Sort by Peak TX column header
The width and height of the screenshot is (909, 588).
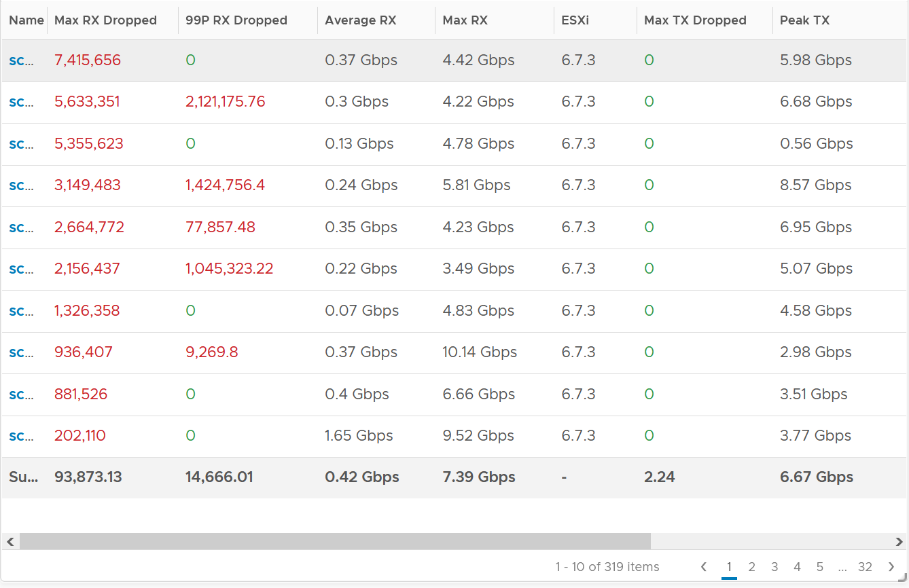[804, 20]
